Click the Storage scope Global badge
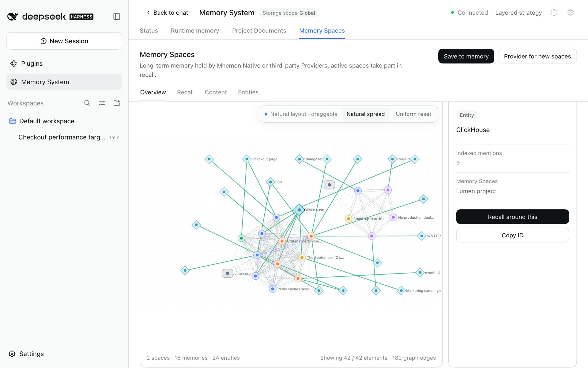This screenshot has height=368, width=588. (x=289, y=13)
